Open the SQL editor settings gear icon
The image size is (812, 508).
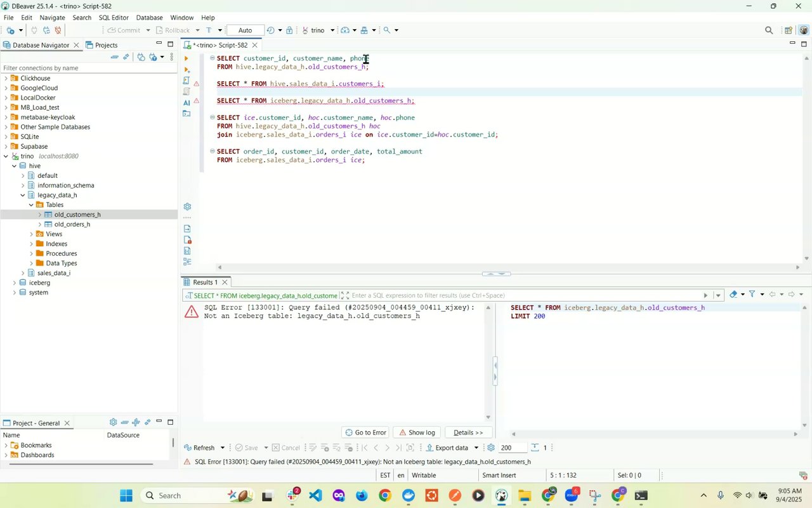coord(187,207)
